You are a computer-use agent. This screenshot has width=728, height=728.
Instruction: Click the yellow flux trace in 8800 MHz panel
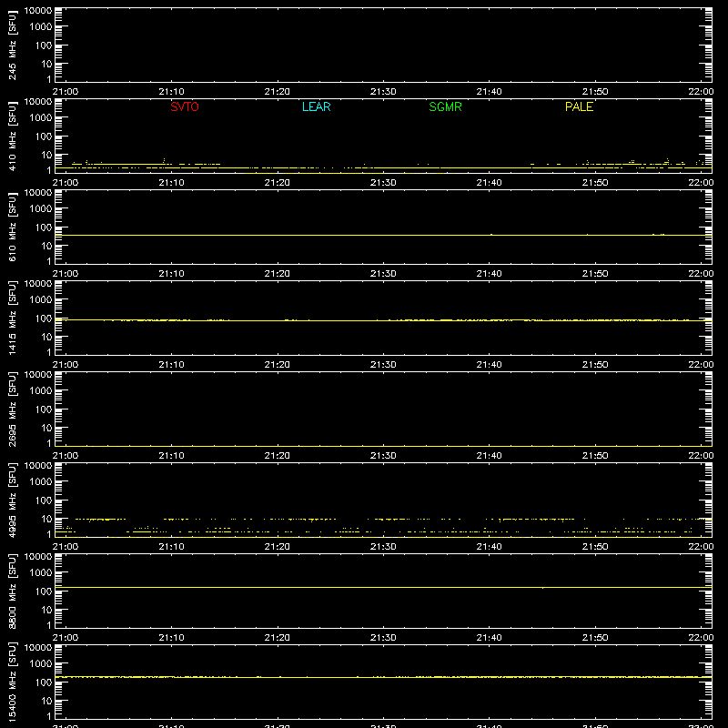(x=383, y=587)
